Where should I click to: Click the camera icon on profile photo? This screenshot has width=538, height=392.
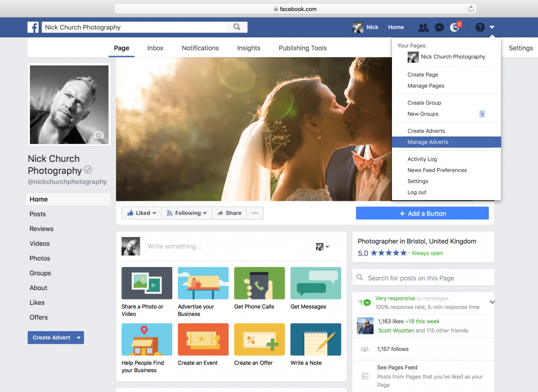tap(99, 135)
